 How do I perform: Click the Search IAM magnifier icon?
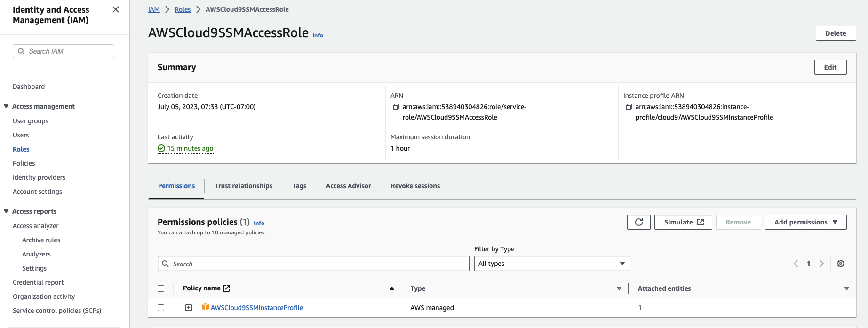(x=21, y=51)
